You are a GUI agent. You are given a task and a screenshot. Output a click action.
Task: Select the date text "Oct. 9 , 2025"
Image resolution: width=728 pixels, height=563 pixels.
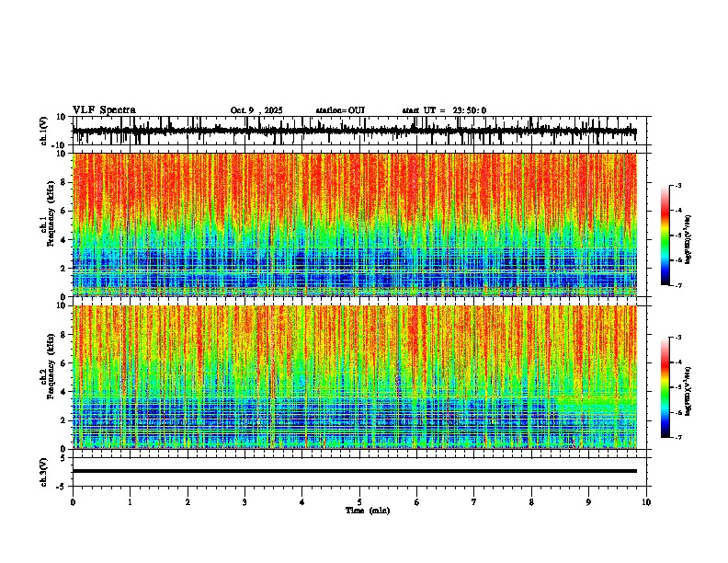[256, 110]
